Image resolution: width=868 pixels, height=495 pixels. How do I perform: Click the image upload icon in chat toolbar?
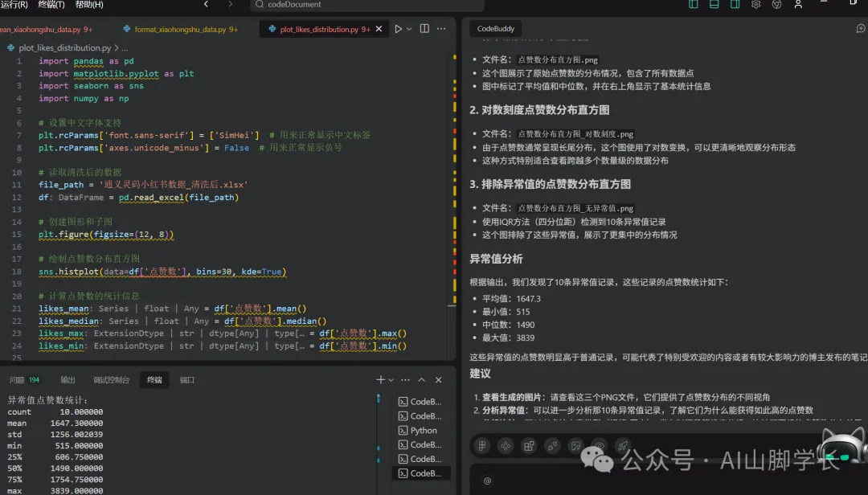(x=575, y=446)
